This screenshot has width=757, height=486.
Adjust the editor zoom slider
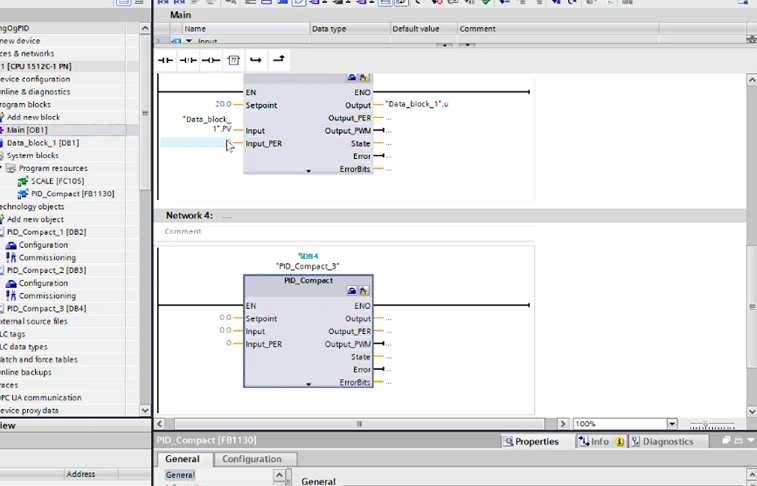tap(705, 424)
